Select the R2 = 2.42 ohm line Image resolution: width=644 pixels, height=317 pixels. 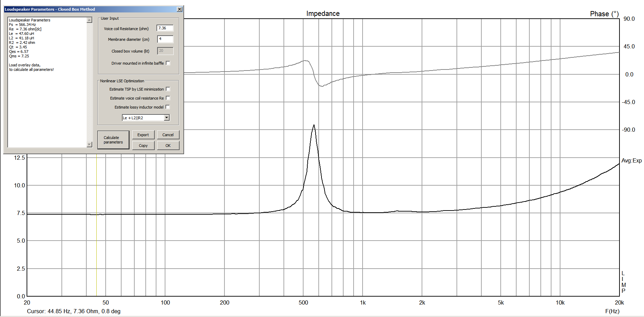point(22,43)
